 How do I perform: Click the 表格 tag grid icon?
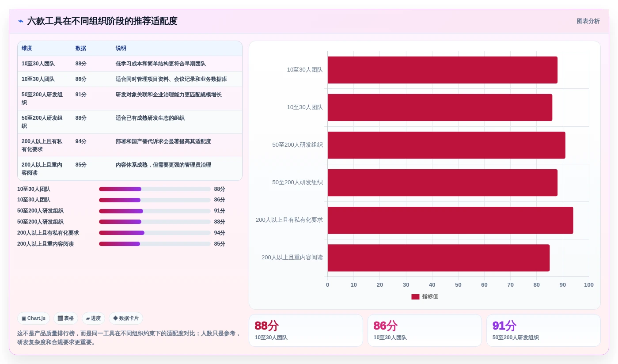[x=60, y=318]
